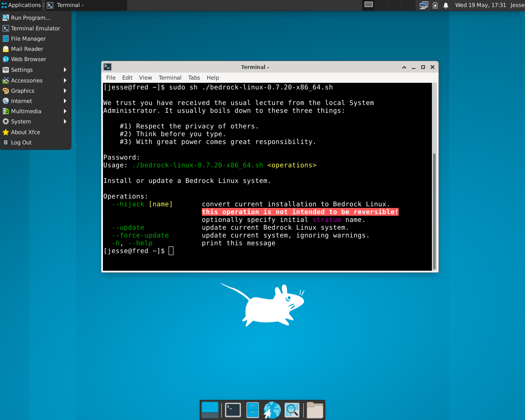Expand the Internet submenu
The image size is (525, 420).
36,101
